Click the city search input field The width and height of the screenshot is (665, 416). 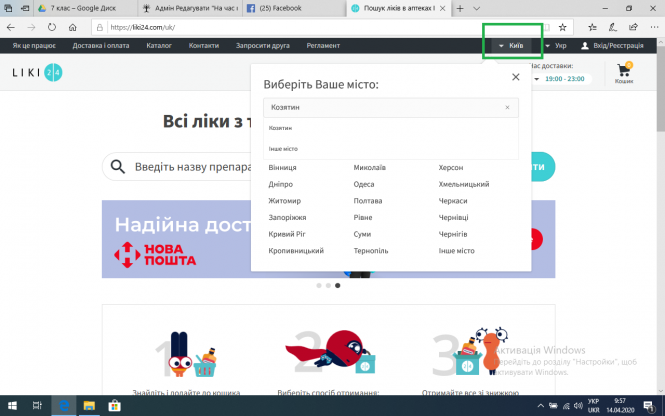tap(380, 107)
